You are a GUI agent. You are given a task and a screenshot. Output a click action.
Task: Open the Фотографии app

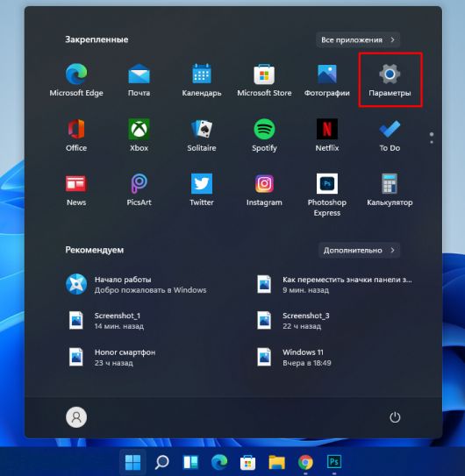(x=326, y=80)
